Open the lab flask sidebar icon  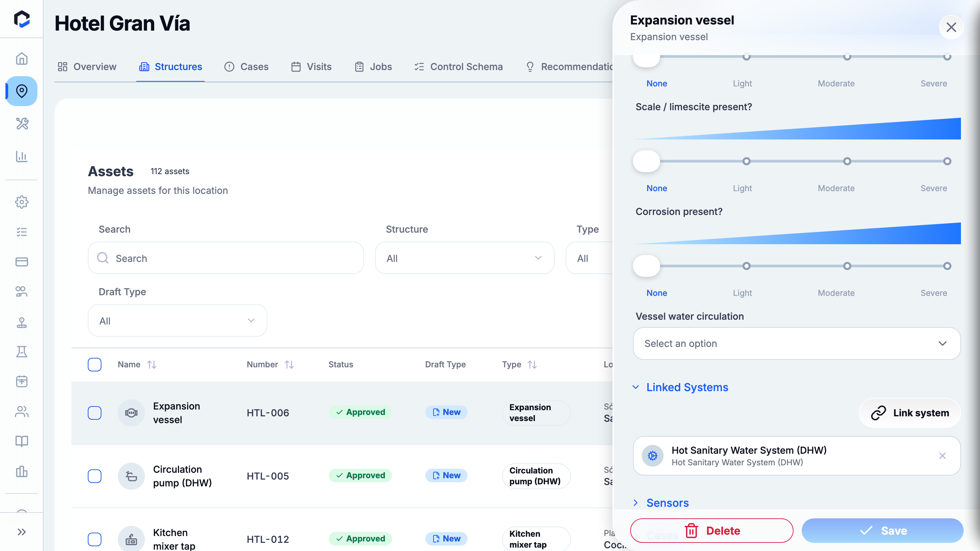click(x=22, y=352)
